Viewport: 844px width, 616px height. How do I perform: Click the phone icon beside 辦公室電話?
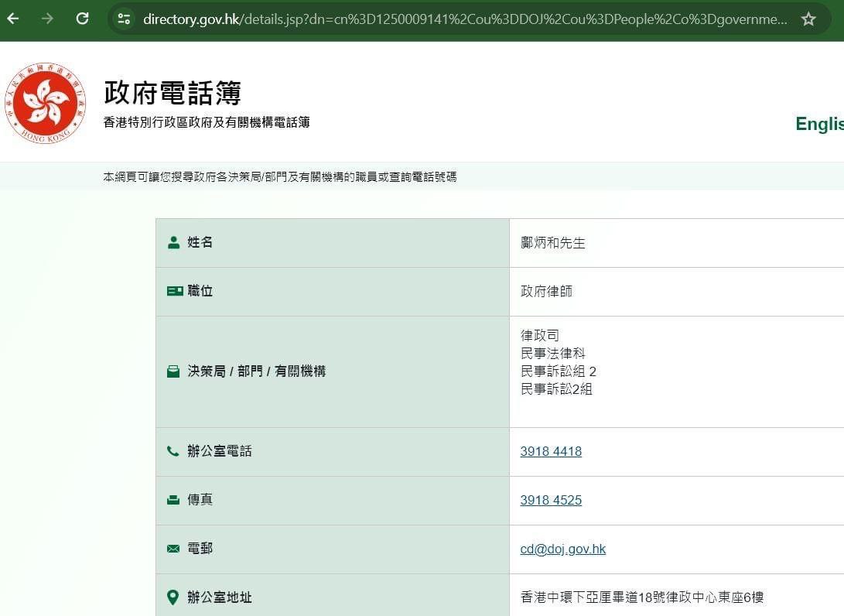click(173, 450)
